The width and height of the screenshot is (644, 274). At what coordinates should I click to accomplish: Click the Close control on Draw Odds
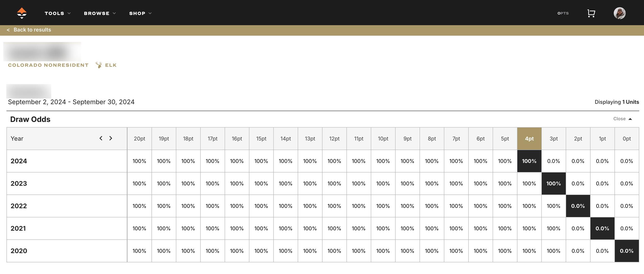point(619,119)
